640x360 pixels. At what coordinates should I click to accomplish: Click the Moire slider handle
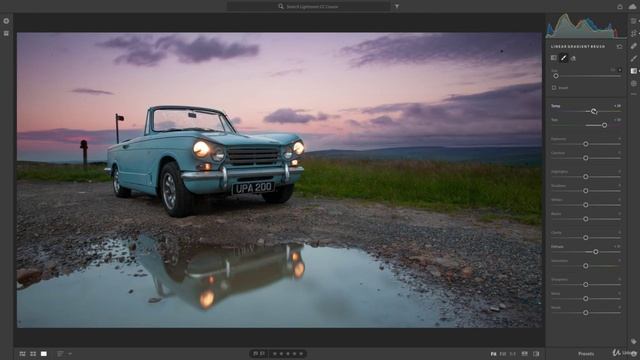coord(586,313)
